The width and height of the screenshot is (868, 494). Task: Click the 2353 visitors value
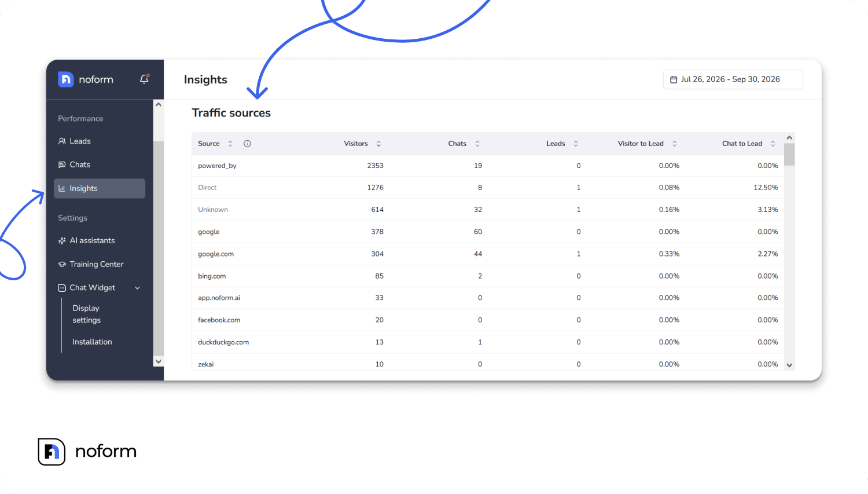(x=376, y=166)
